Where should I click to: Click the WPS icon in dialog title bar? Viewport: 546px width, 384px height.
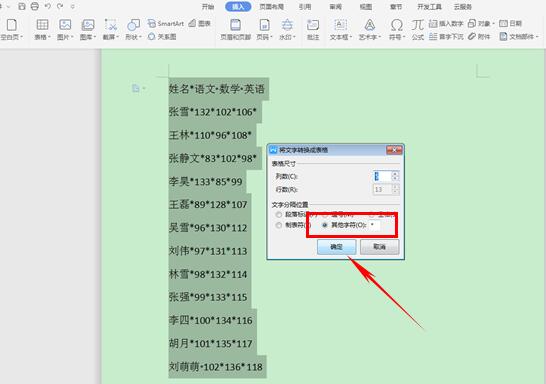click(273, 150)
